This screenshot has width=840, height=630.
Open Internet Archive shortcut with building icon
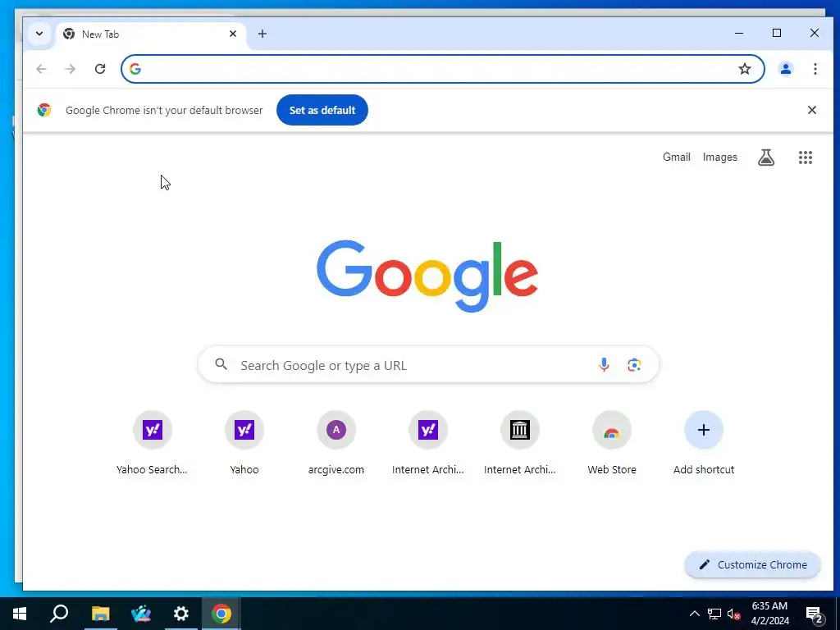coord(519,443)
